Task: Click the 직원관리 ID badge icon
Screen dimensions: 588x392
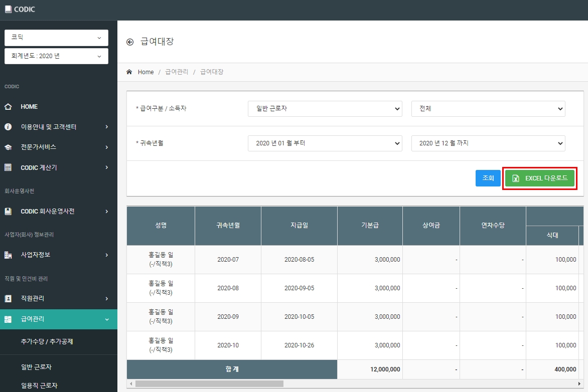Action: click(8, 298)
